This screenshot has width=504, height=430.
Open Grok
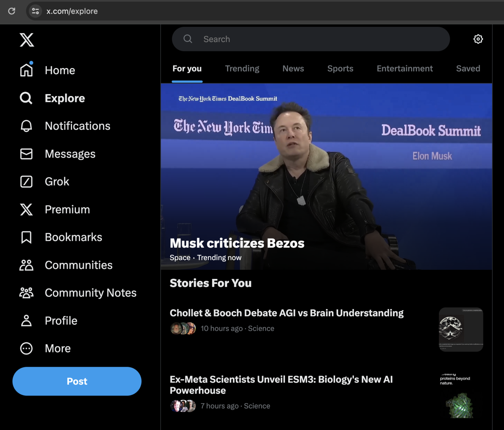click(57, 181)
